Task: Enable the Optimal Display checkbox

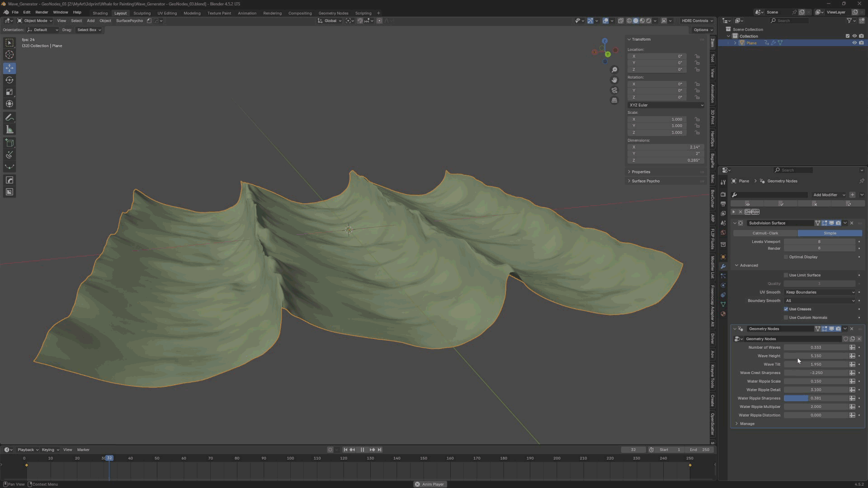Action: (786, 257)
